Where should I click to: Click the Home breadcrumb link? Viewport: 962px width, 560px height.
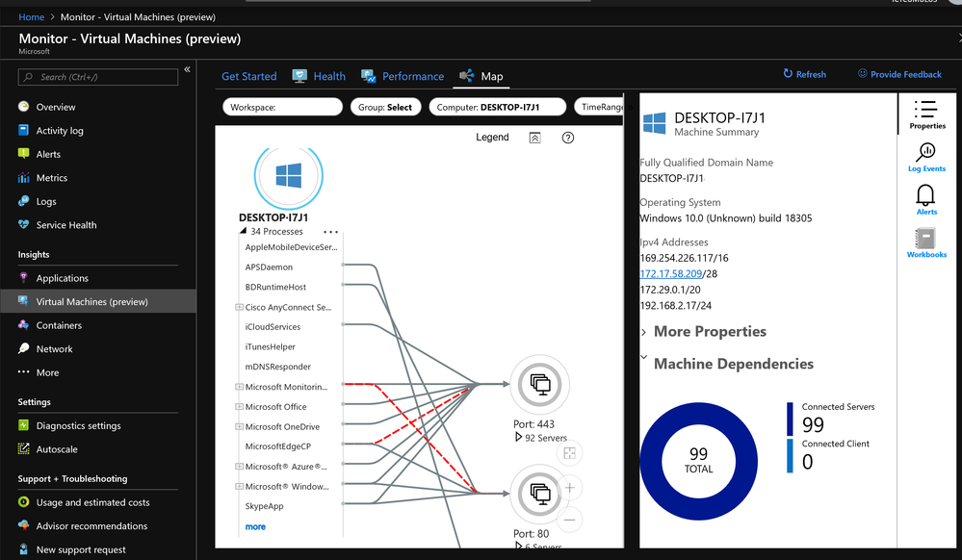point(31,17)
